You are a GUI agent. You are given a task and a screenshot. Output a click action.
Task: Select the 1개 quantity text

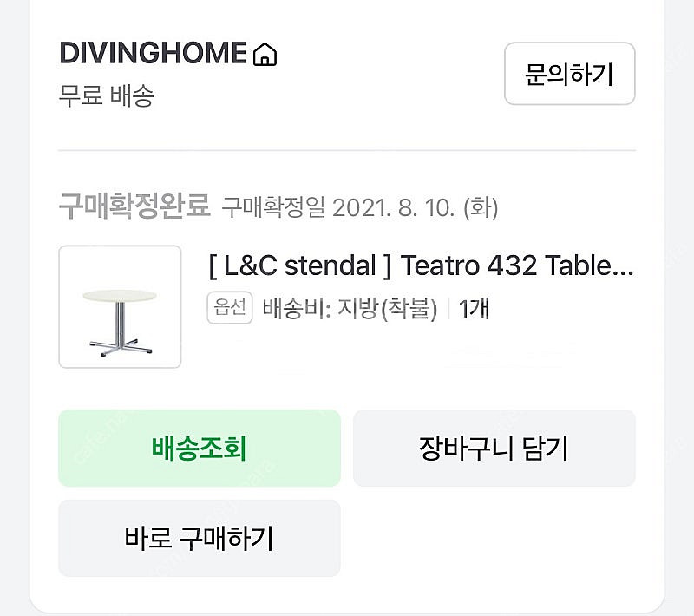[474, 309]
